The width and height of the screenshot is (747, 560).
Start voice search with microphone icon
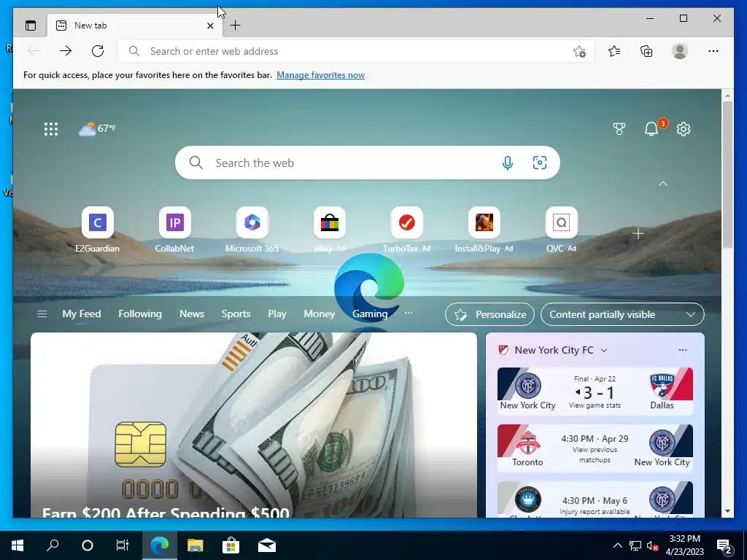point(508,163)
